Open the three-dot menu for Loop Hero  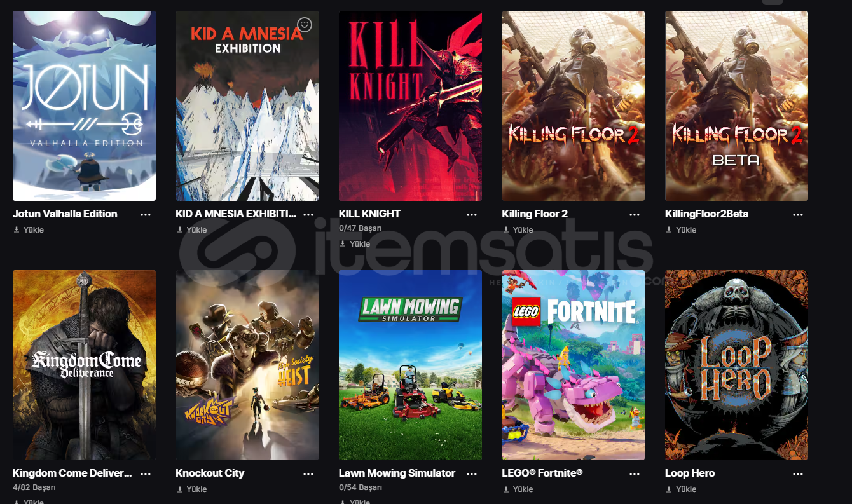pos(798,474)
